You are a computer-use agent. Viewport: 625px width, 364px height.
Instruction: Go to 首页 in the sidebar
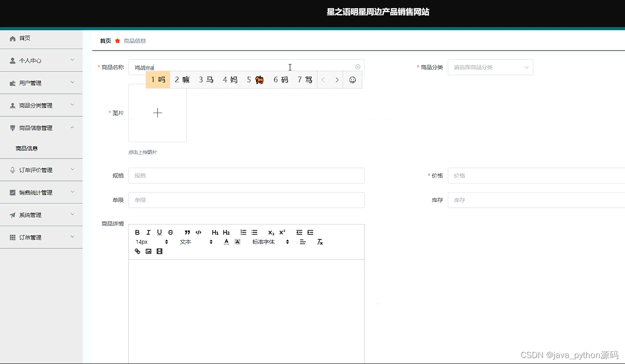(41, 39)
